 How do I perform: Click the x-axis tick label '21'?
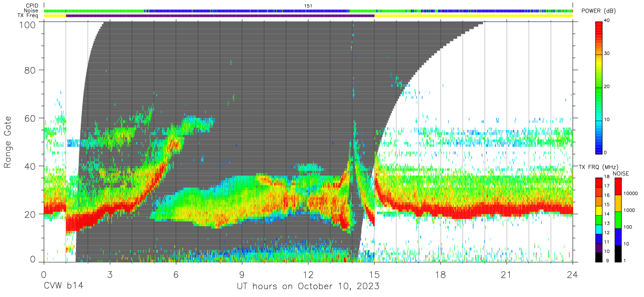click(x=507, y=274)
